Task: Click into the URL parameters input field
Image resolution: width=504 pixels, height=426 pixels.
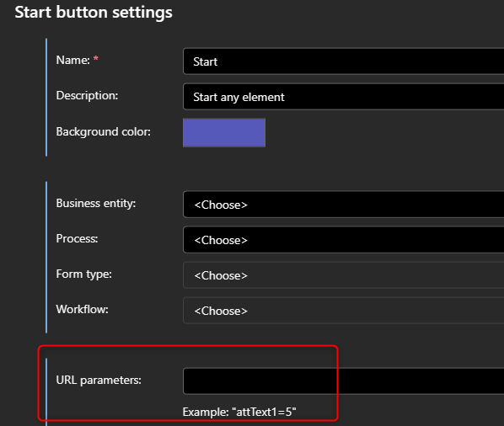Action: coord(343,381)
